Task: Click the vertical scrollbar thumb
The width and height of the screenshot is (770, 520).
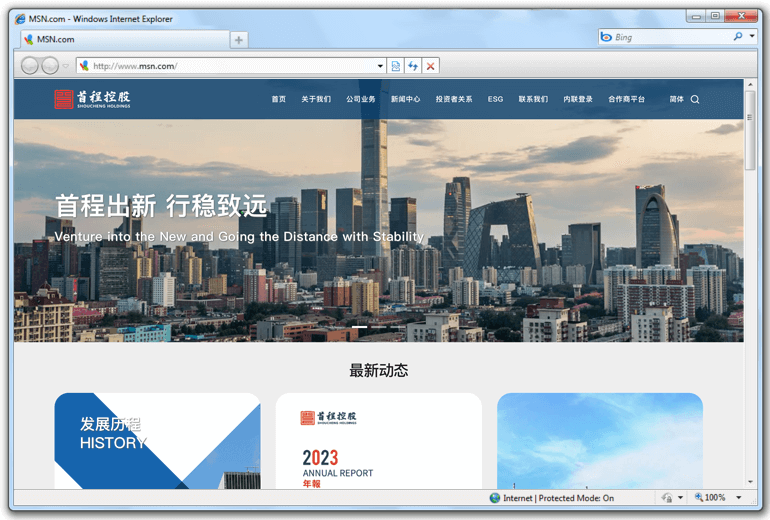Action: click(x=750, y=130)
